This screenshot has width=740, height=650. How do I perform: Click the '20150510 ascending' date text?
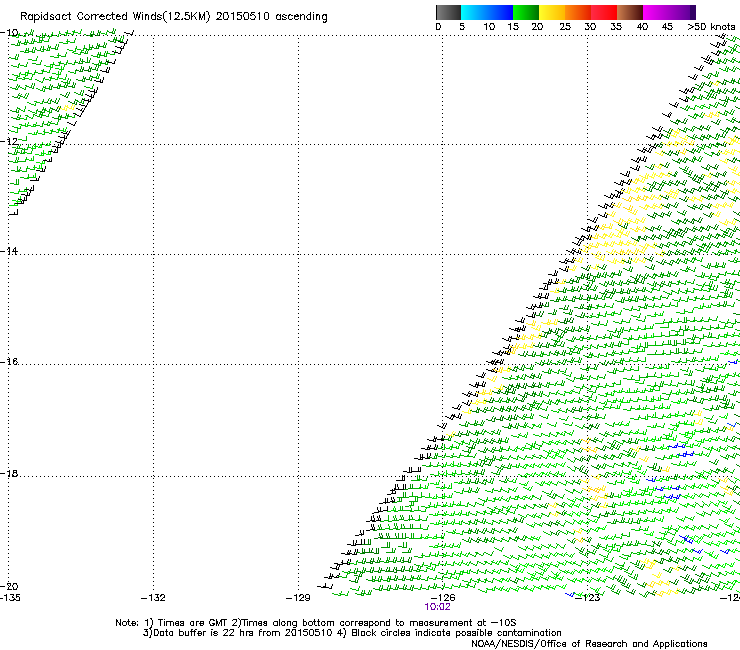[272, 17]
